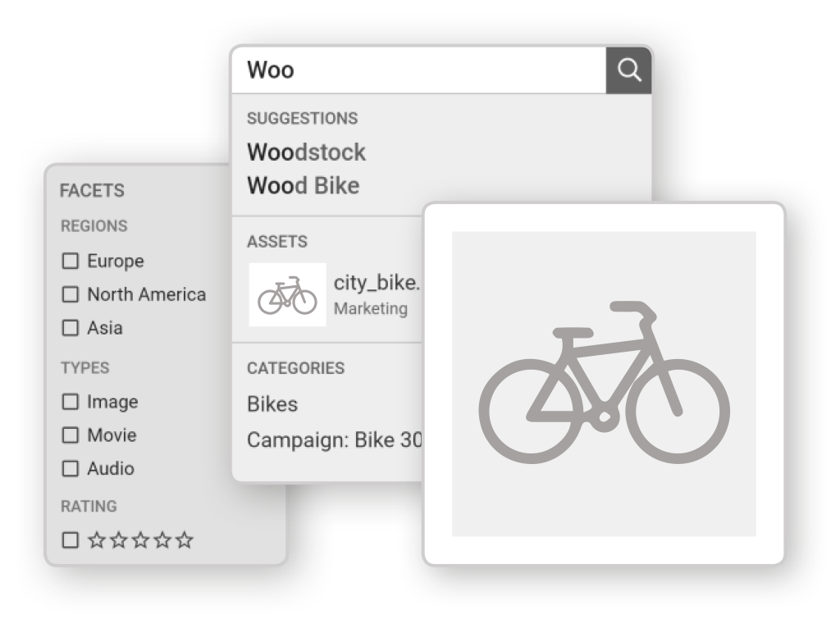Select the fifth rating star
This screenshot has height=628, width=840.
[x=185, y=539]
